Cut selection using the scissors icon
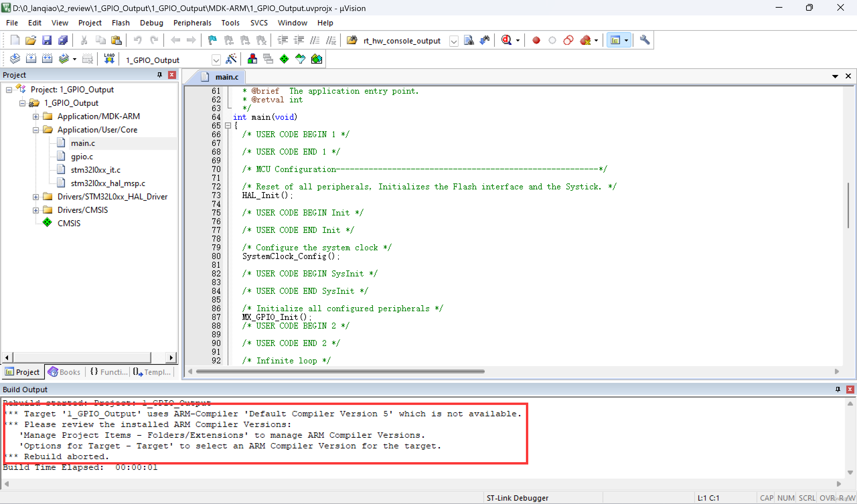 click(x=84, y=40)
